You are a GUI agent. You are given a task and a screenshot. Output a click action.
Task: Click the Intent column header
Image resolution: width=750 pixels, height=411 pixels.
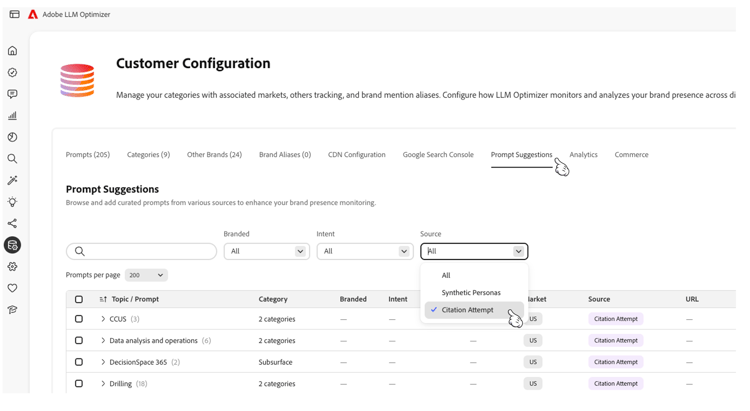tap(398, 300)
